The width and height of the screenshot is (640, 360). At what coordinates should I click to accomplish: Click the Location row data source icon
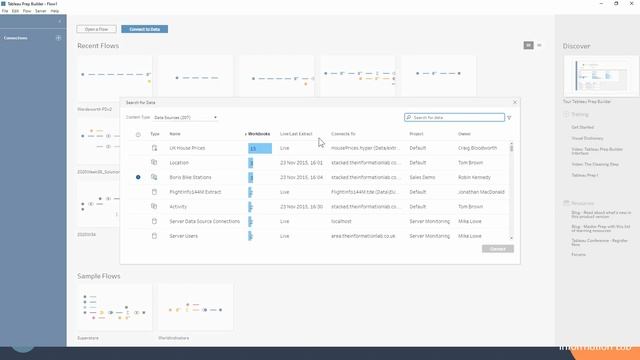(x=154, y=162)
